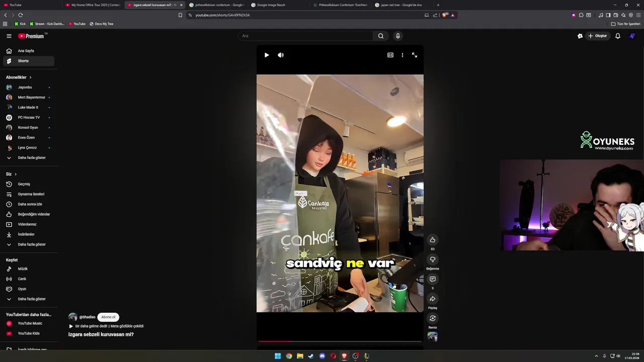Reload the page in browser

point(20,15)
